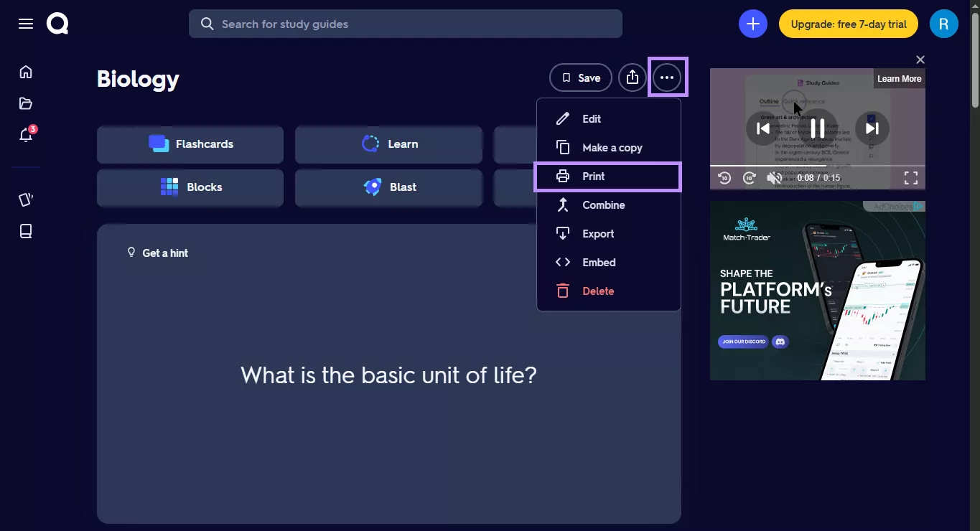The width and height of the screenshot is (980, 531).
Task: Click the search study guides field
Action: pos(406,24)
